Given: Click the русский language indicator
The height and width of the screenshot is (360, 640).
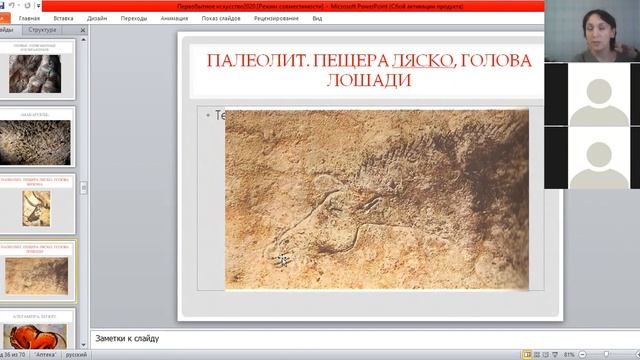Looking at the screenshot, I should click(x=76, y=355).
